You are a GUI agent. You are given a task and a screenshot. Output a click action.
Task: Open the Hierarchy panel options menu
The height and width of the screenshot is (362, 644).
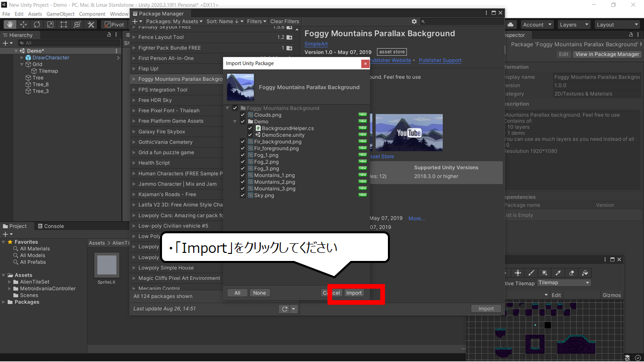coord(117,35)
